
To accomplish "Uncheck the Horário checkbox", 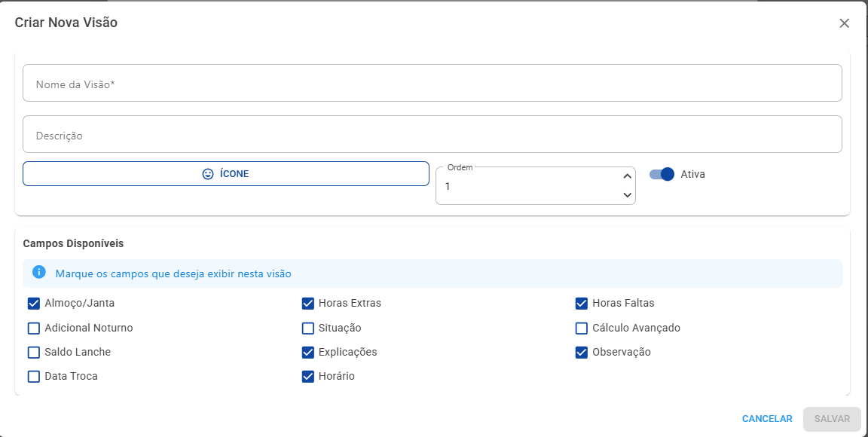I will click(307, 377).
